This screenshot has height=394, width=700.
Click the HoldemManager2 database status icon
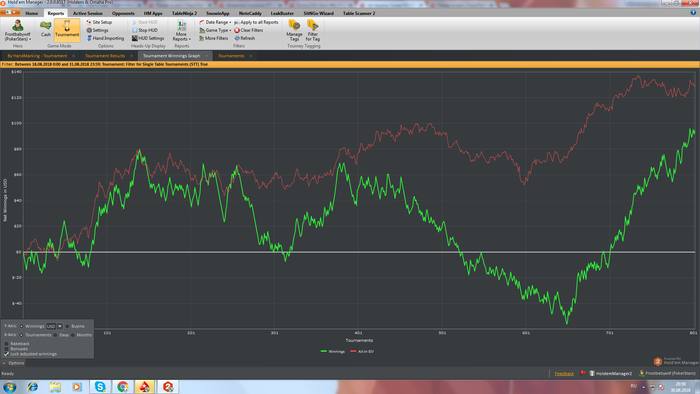point(592,373)
